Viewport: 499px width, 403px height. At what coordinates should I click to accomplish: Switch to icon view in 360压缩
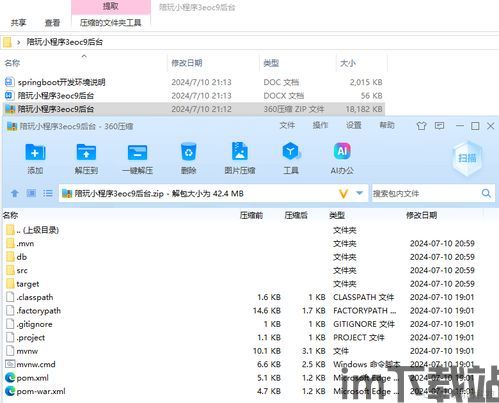pos(31,193)
